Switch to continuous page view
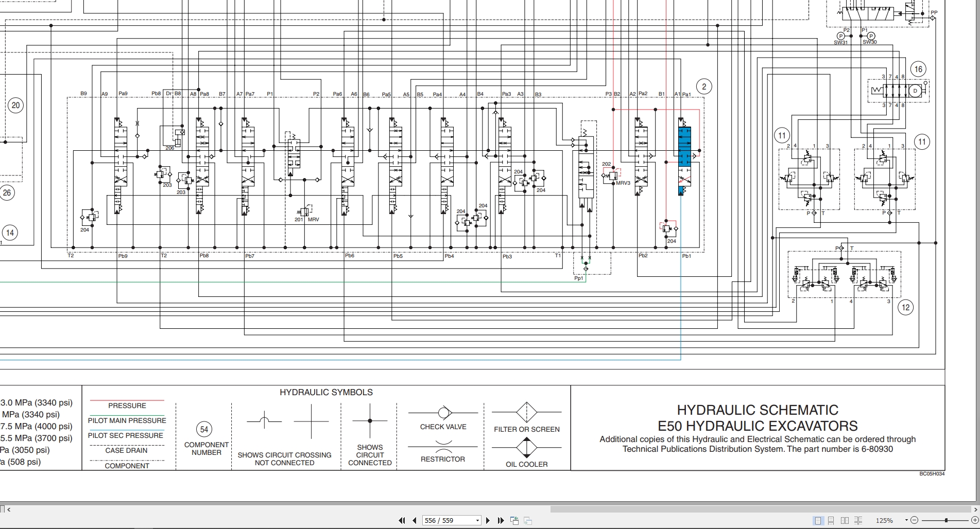This screenshot has width=980, height=529. point(831,520)
